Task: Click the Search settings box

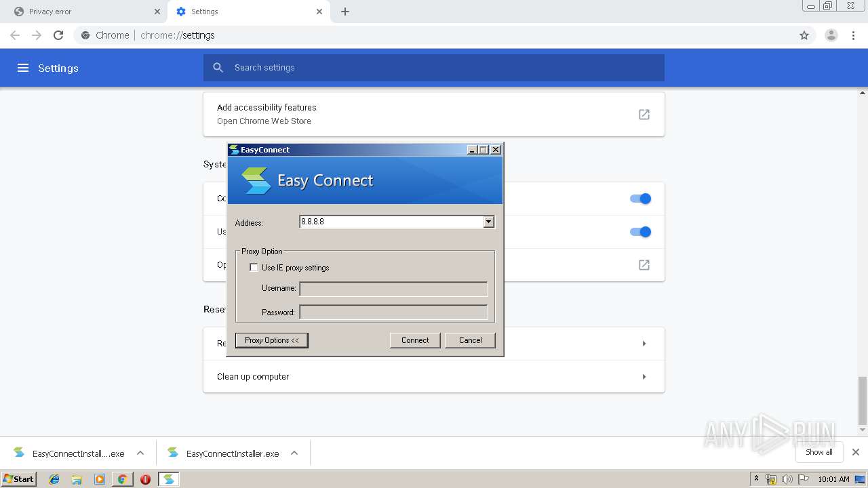Action: pos(434,68)
